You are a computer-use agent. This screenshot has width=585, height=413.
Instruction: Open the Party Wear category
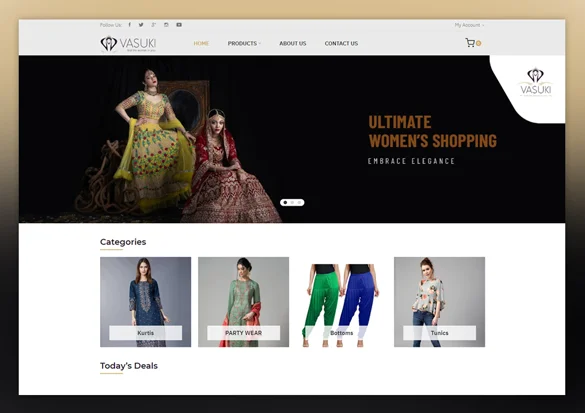tap(243, 302)
